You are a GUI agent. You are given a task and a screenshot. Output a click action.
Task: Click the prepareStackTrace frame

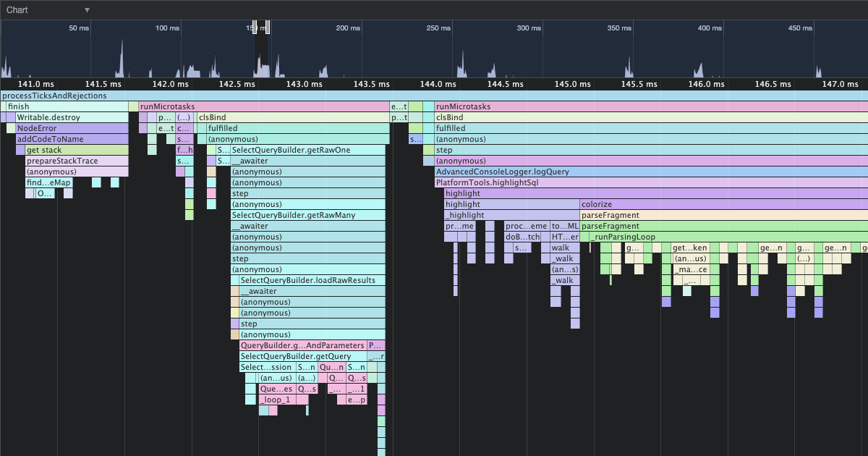click(77, 161)
